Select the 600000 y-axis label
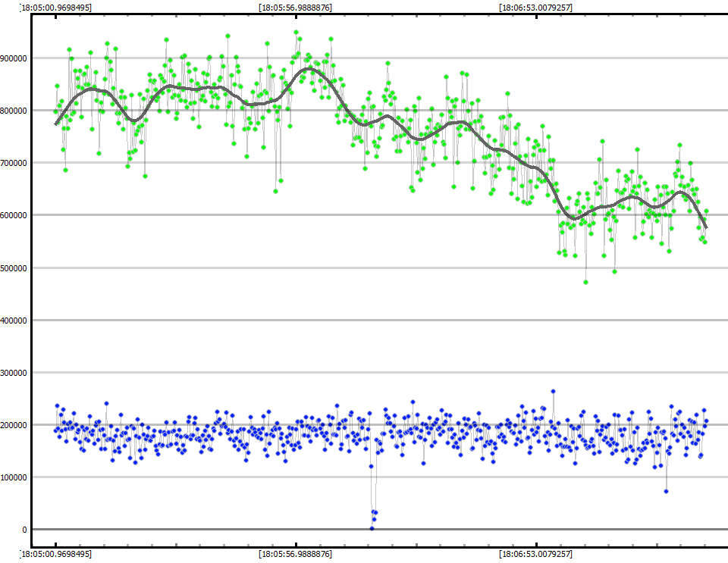The width and height of the screenshot is (728, 563). pyautogui.click(x=14, y=215)
